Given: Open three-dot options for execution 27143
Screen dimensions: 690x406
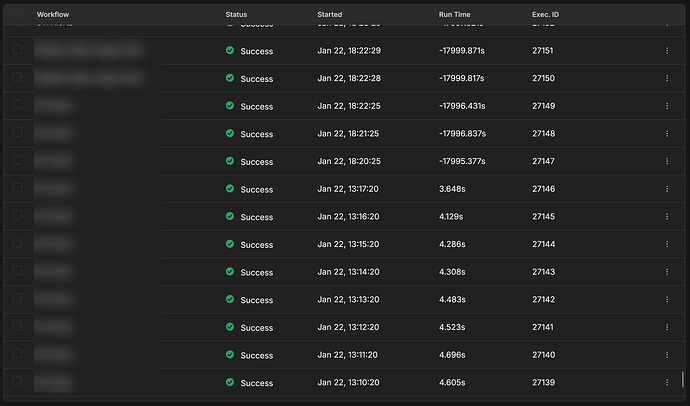Looking at the screenshot, I should point(667,273).
